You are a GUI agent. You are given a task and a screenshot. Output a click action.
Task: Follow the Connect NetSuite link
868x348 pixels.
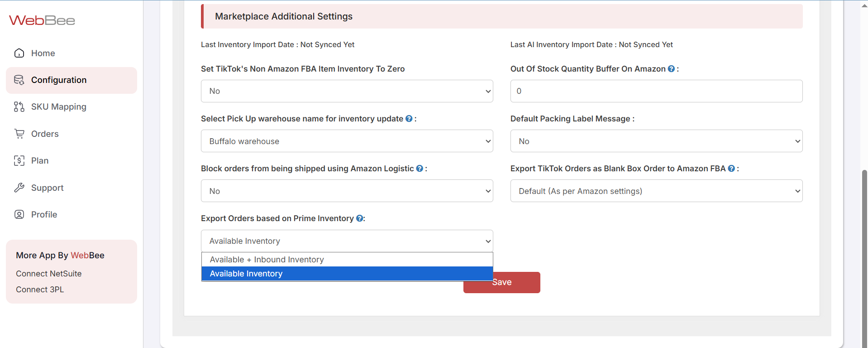pos(49,274)
